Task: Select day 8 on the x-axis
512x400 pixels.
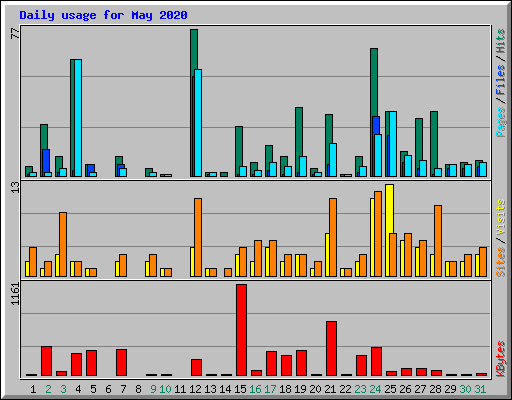Action: (138, 389)
